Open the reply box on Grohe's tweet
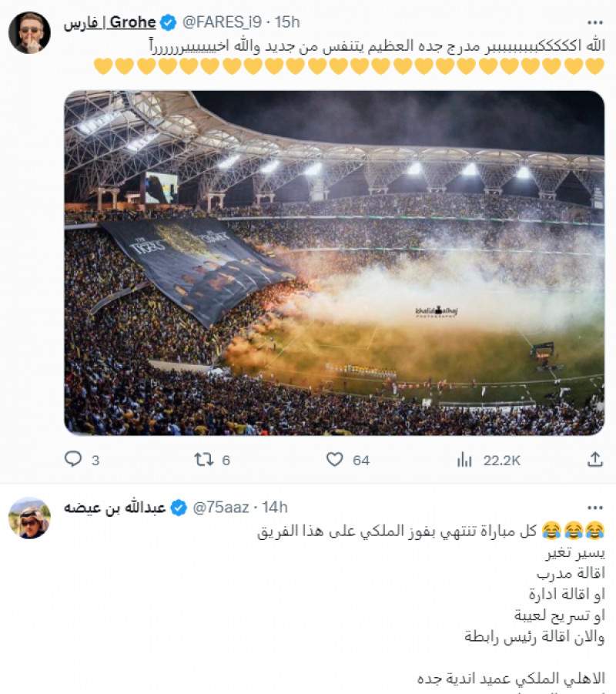 coord(73,458)
